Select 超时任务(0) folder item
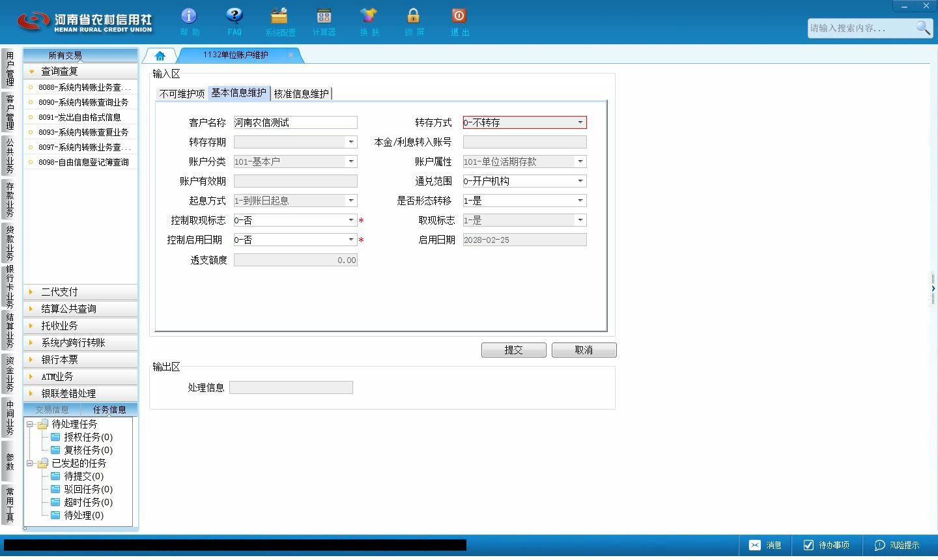The height and width of the screenshot is (560, 938). pos(81,502)
